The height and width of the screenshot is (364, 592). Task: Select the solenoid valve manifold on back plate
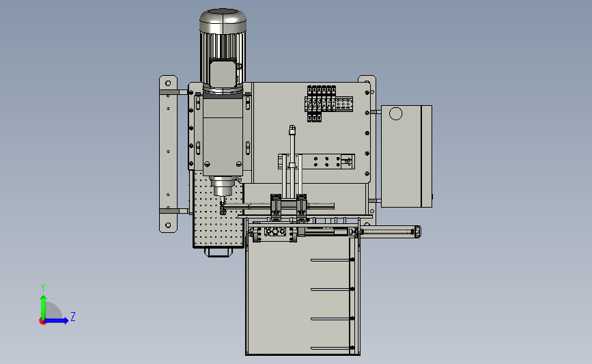click(328, 103)
